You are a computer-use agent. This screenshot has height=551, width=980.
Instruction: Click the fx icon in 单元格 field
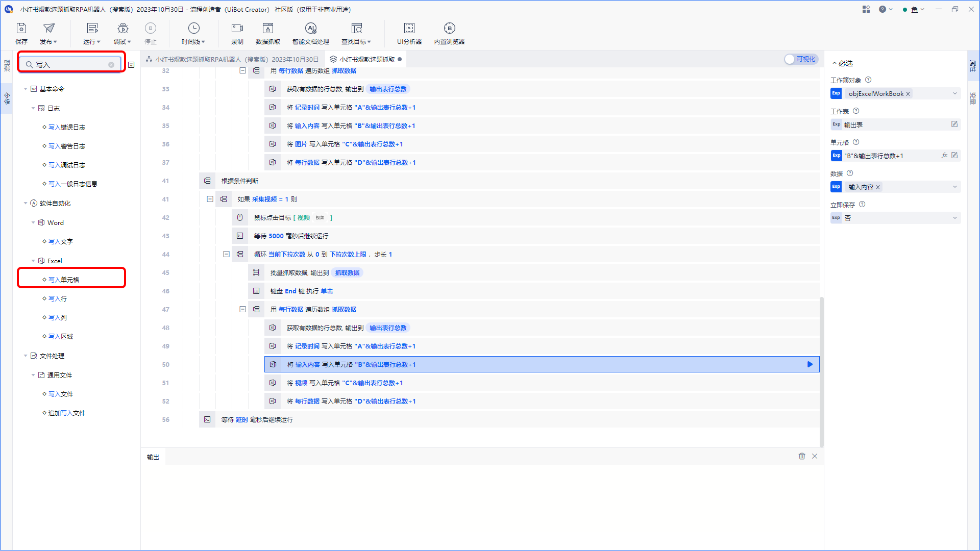[x=944, y=156]
